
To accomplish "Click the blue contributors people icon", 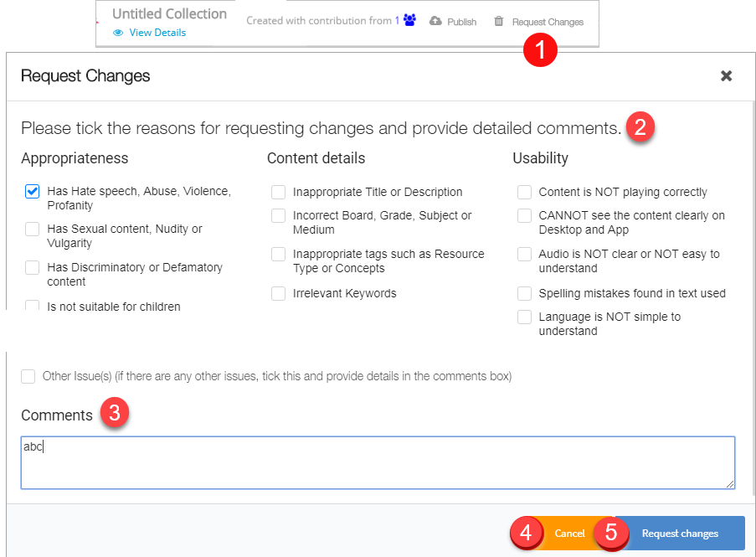I will click(x=409, y=21).
